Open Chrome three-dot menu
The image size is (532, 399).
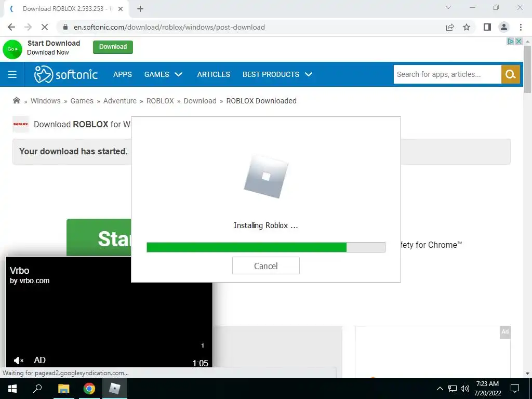pos(521,27)
